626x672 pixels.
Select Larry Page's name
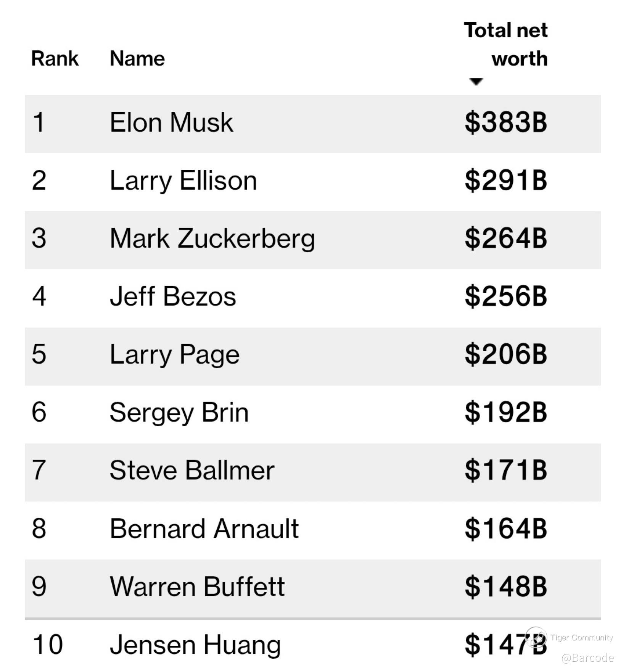tap(174, 355)
